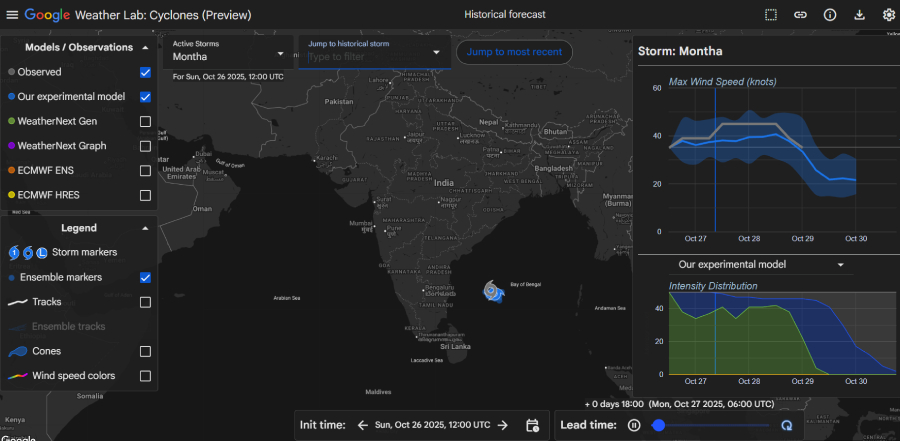Click the Tracks legend line icon
900x441 pixels.
(18, 302)
